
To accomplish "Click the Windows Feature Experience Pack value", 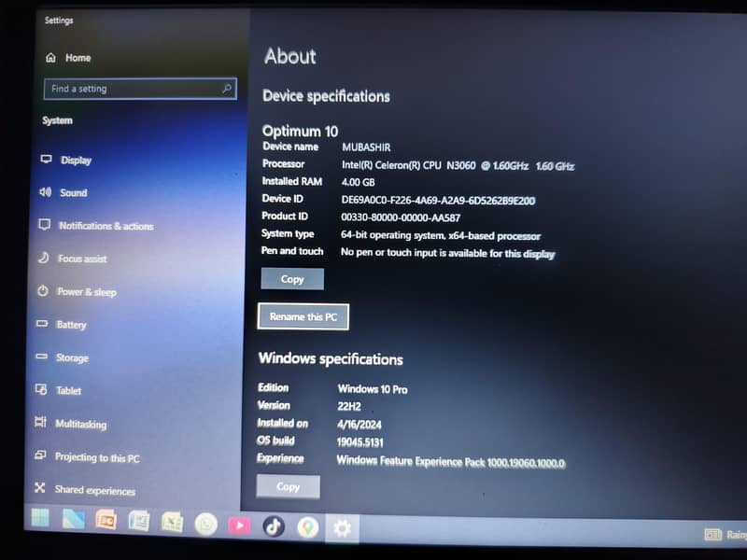I will click(x=451, y=461).
